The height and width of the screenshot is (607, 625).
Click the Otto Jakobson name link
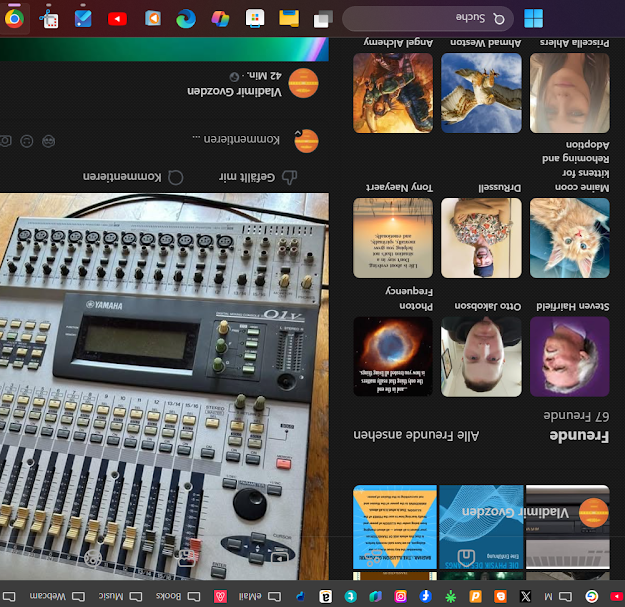click(x=488, y=306)
